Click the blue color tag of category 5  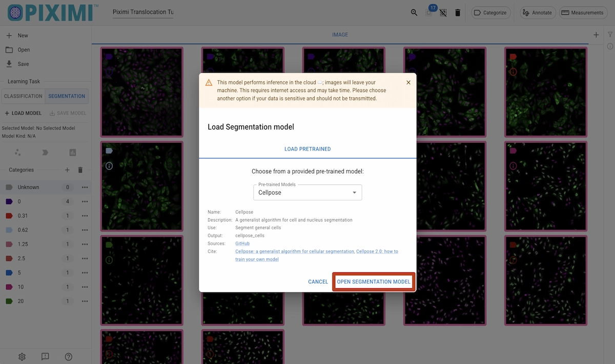point(9,273)
